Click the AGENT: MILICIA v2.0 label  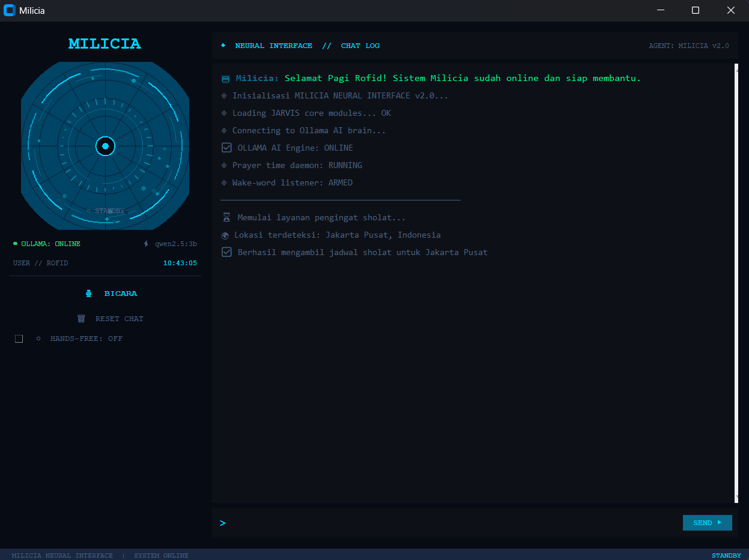click(689, 46)
